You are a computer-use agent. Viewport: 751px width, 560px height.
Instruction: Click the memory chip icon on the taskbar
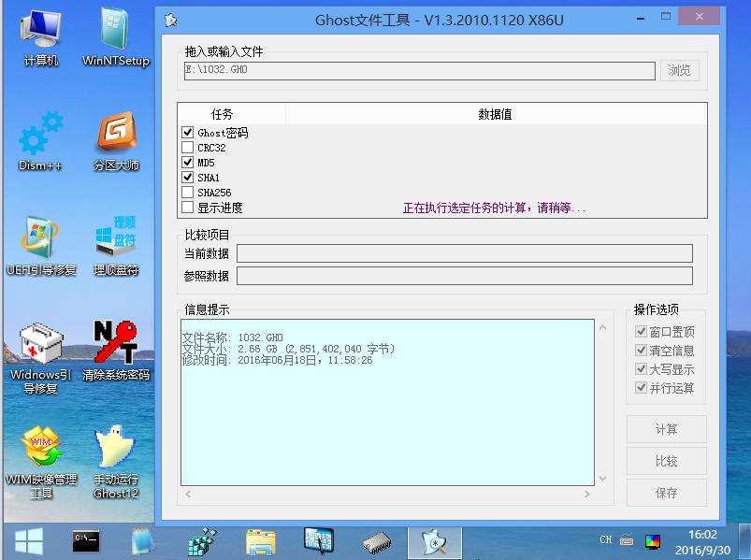376,540
